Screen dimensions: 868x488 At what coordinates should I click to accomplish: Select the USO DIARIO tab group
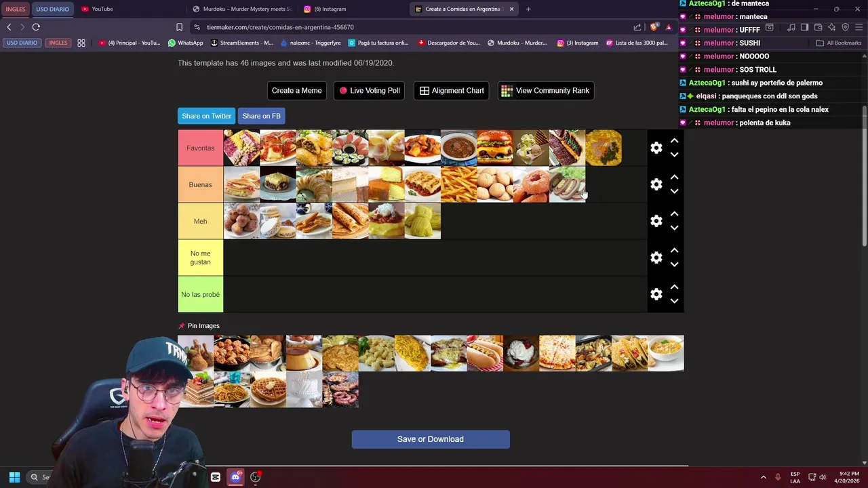coord(52,9)
